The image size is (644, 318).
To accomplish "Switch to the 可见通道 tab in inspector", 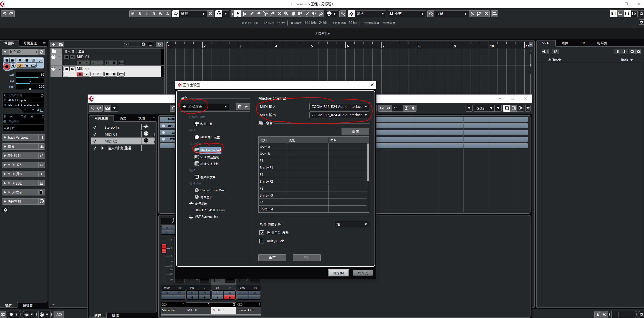I will tap(30, 43).
